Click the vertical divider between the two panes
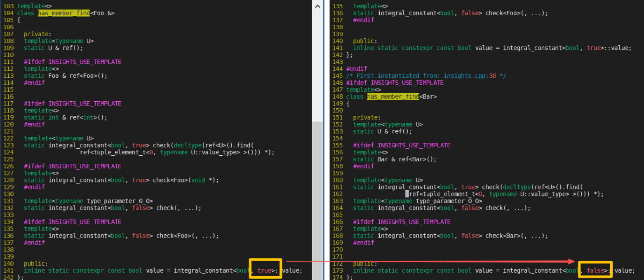Screen dimensions: 644x280 (326, 140)
